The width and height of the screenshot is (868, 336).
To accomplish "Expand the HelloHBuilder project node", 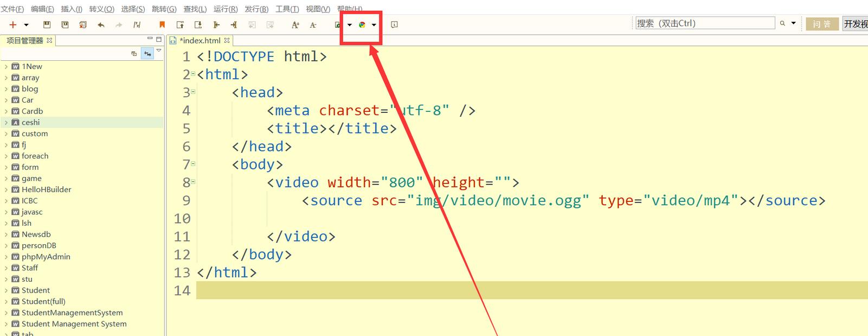I will coord(6,190).
